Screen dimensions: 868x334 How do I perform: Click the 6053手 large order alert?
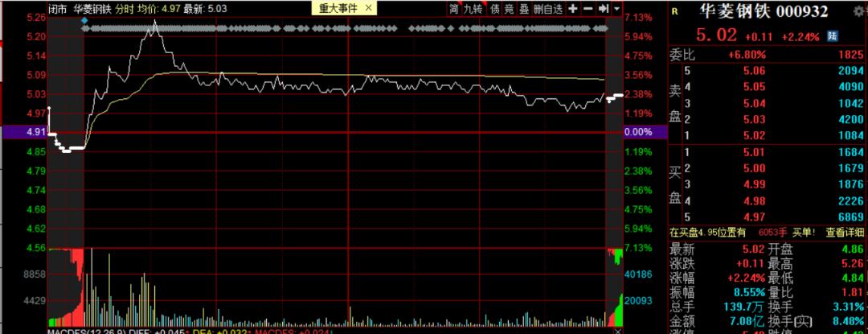772,233
